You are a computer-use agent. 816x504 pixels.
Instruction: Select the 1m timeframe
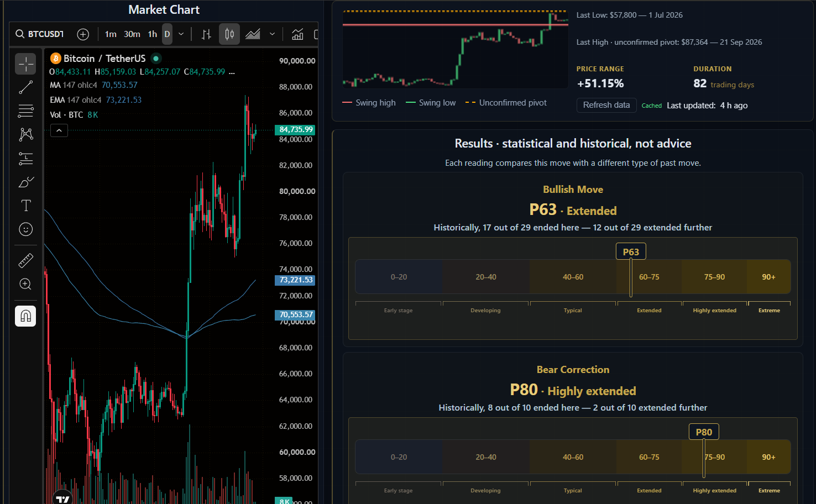coord(111,34)
